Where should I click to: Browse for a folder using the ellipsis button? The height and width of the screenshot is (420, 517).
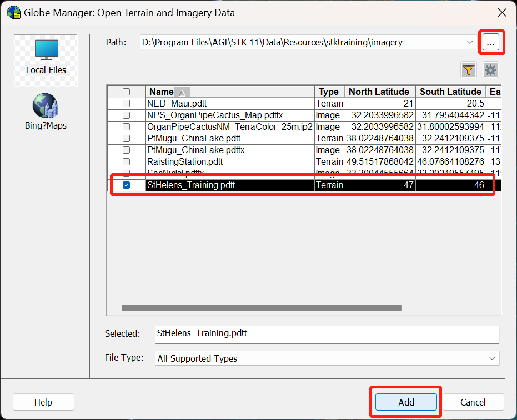tap(491, 42)
